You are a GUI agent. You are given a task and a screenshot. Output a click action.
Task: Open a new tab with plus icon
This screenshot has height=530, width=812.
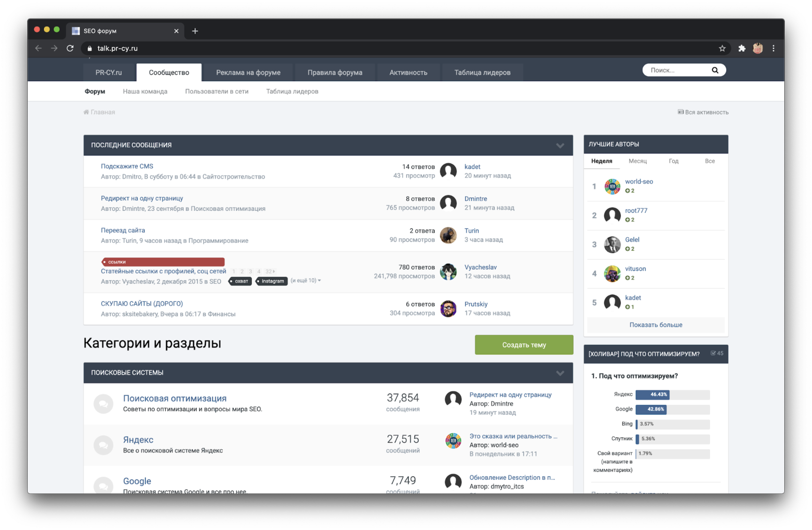195,31
